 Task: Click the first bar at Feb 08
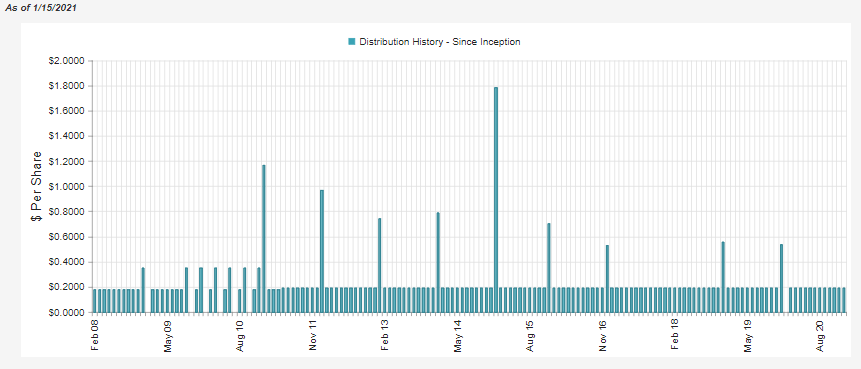click(94, 301)
